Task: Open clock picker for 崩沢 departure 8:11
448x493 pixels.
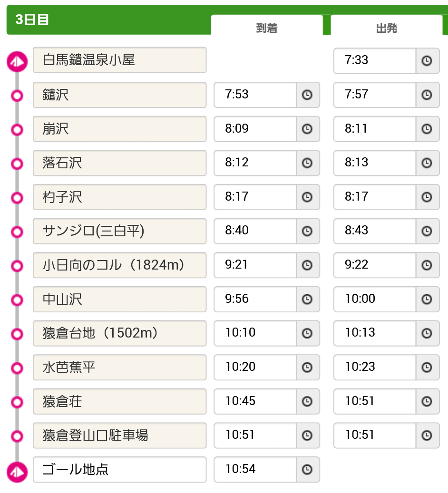Action: click(x=427, y=129)
